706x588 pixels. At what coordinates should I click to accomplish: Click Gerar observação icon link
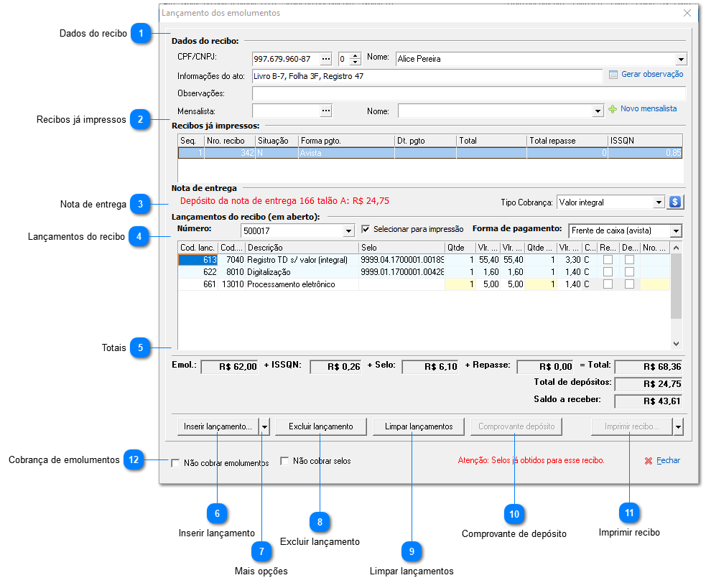coord(613,74)
